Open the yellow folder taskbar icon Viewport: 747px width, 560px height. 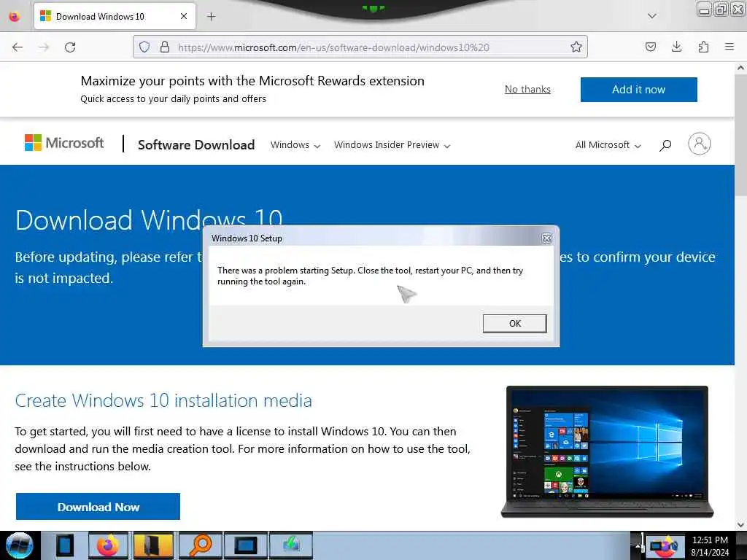coord(153,545)
